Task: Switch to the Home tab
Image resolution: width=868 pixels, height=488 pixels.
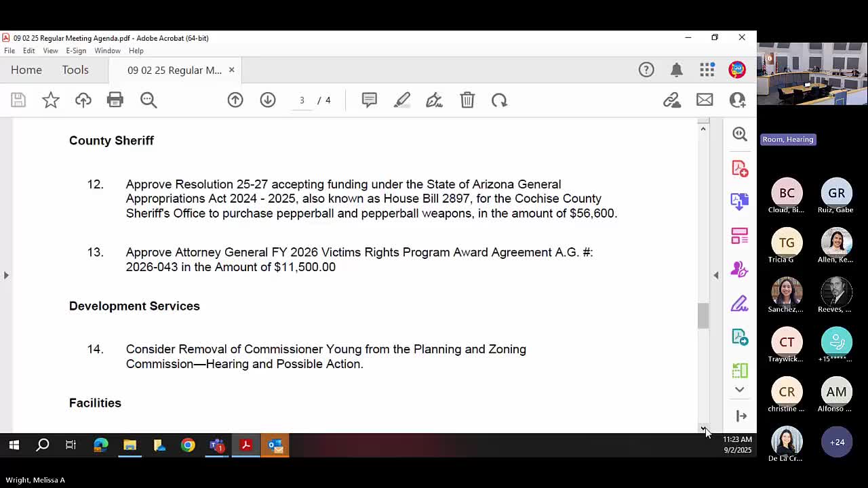Action: pyautogui.click(x=26, y=70)
